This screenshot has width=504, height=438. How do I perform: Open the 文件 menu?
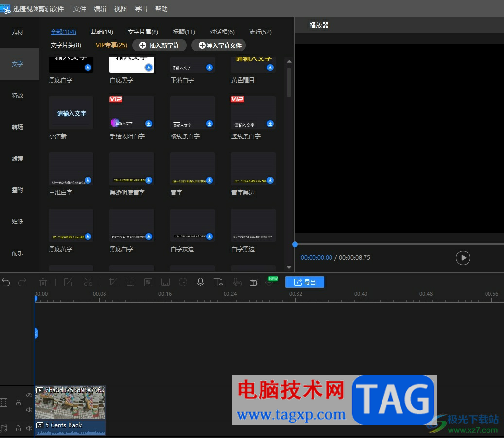pos(79,9)
